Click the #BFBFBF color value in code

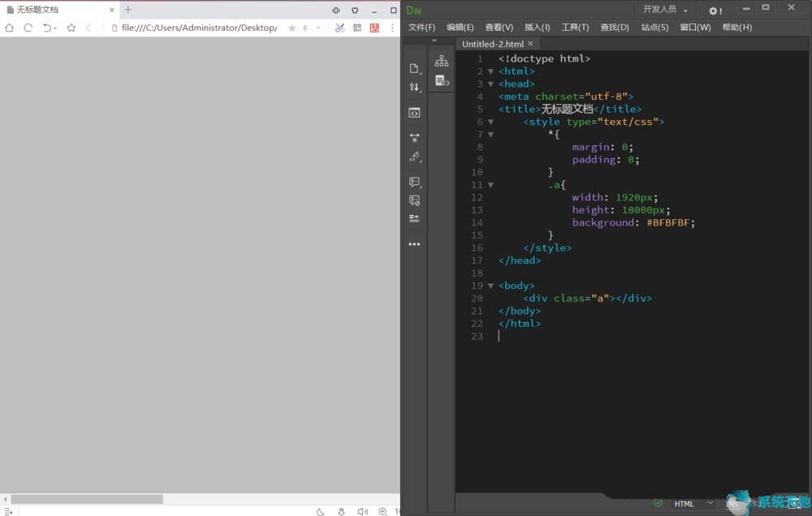coord(668,222)
